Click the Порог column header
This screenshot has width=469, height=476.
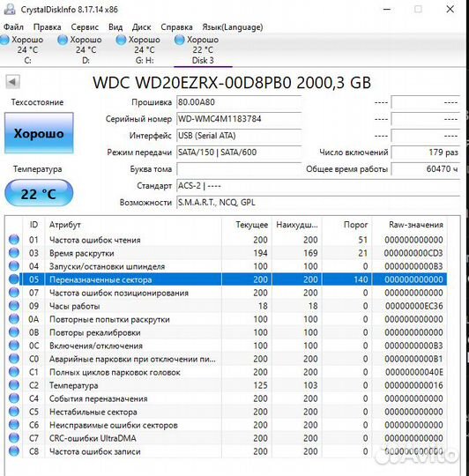click(x=347, y=225)
